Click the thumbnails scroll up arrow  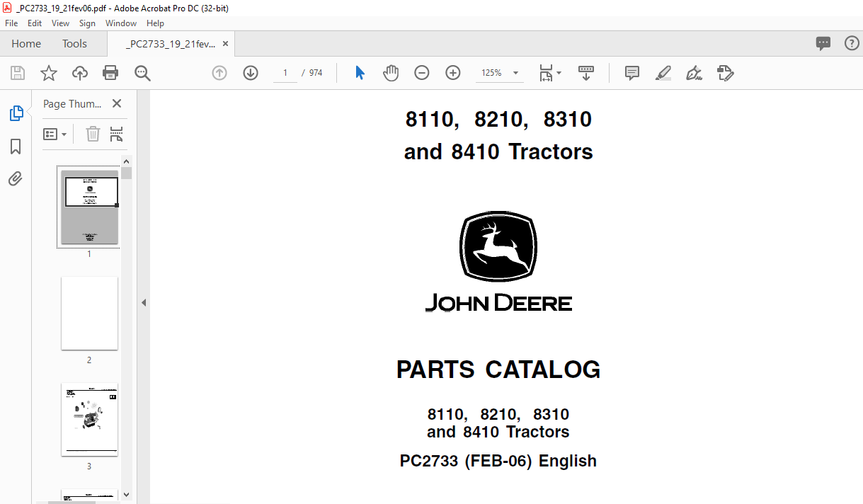127,161
